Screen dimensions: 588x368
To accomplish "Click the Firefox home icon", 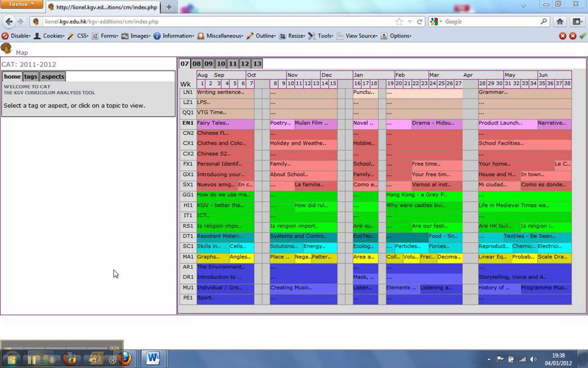I will 560,22.
